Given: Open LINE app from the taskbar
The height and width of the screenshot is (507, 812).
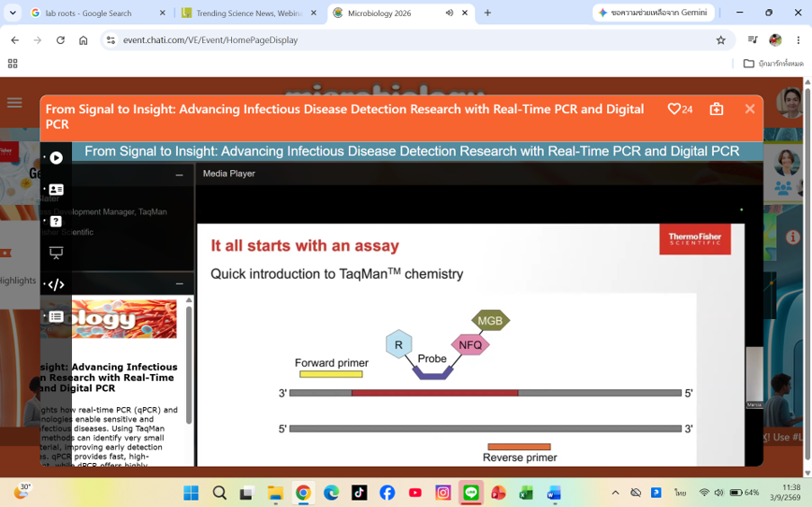Looking at the screenshot, I should tap(470, 493).
